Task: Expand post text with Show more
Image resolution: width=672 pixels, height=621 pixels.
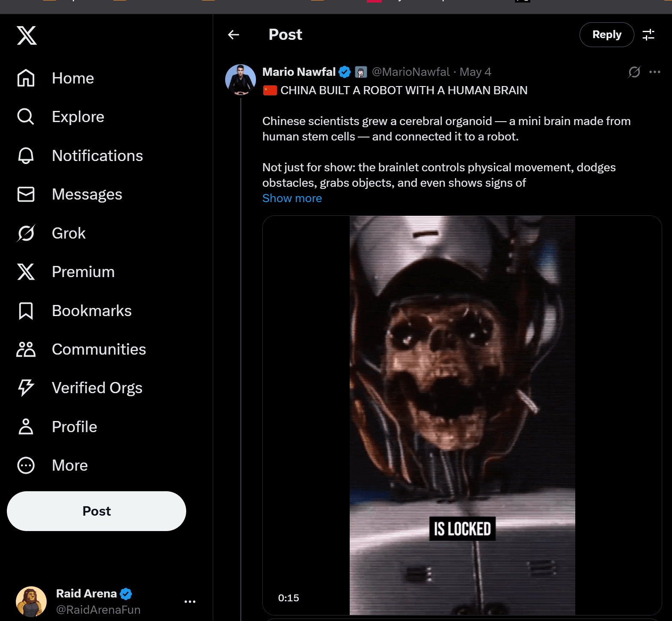Action: click(x=292, y=198)
